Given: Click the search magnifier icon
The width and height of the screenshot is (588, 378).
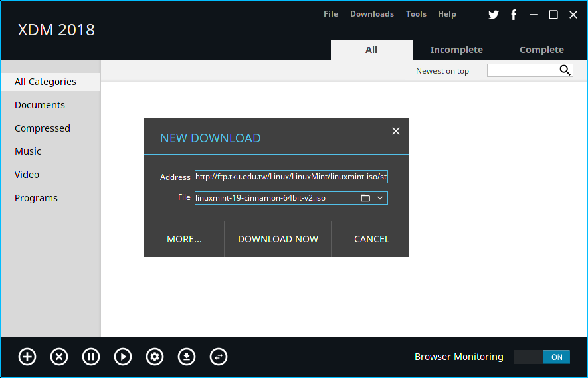Looking at the screenshot, I should point(565,70).
